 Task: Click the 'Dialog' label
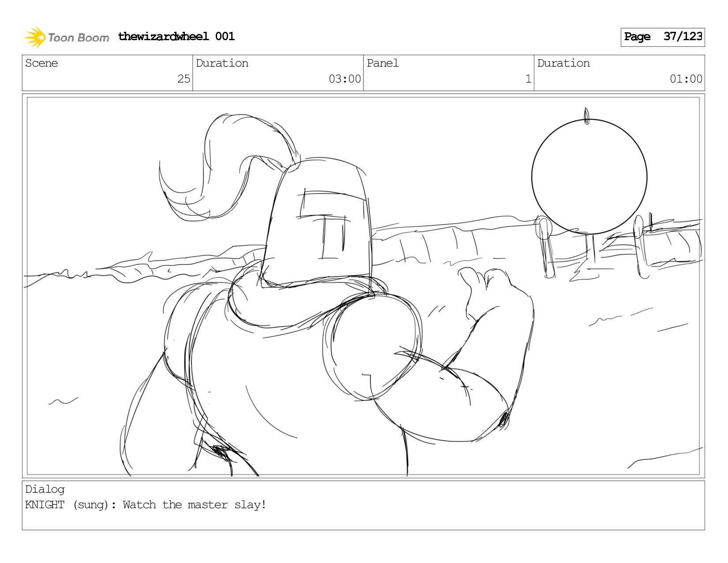point(45,489)
